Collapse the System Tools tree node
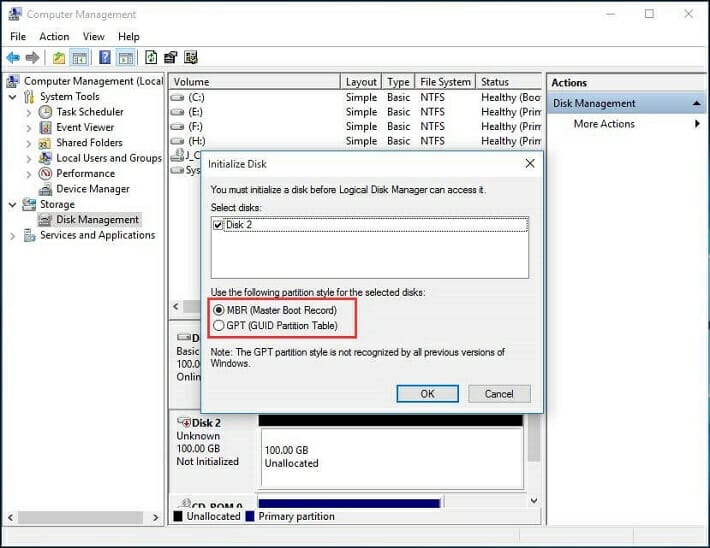The image size is (710, 548). pos(13,97)
